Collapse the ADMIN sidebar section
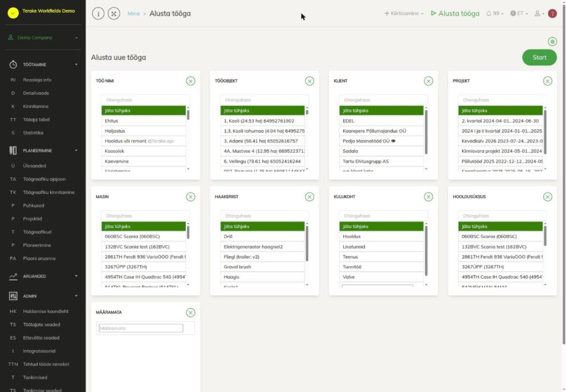The width and height of the screenshot is (566, 392). pyautogui.click(x=43, y=296)
